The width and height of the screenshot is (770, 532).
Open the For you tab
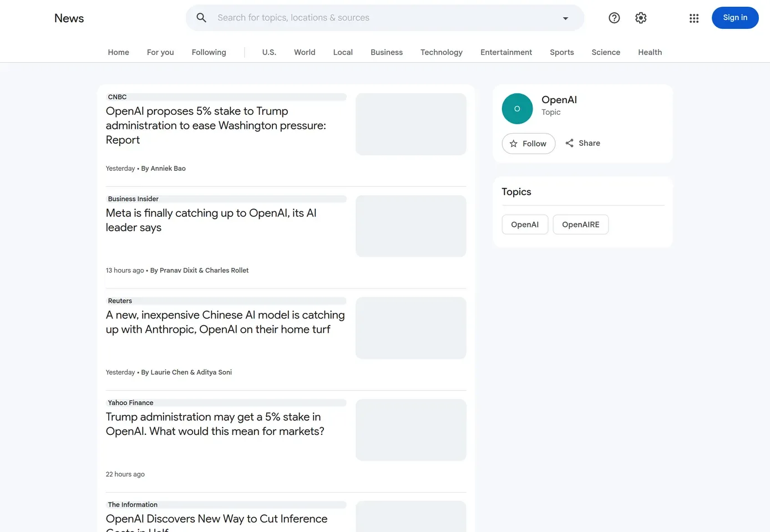160,52
